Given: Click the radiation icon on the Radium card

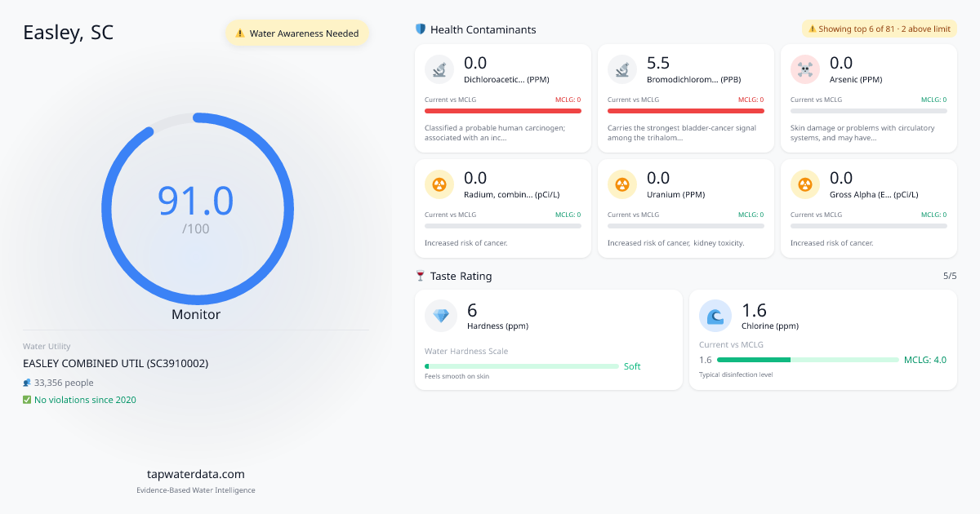Looking at the screenshot, I should [439, 185].
